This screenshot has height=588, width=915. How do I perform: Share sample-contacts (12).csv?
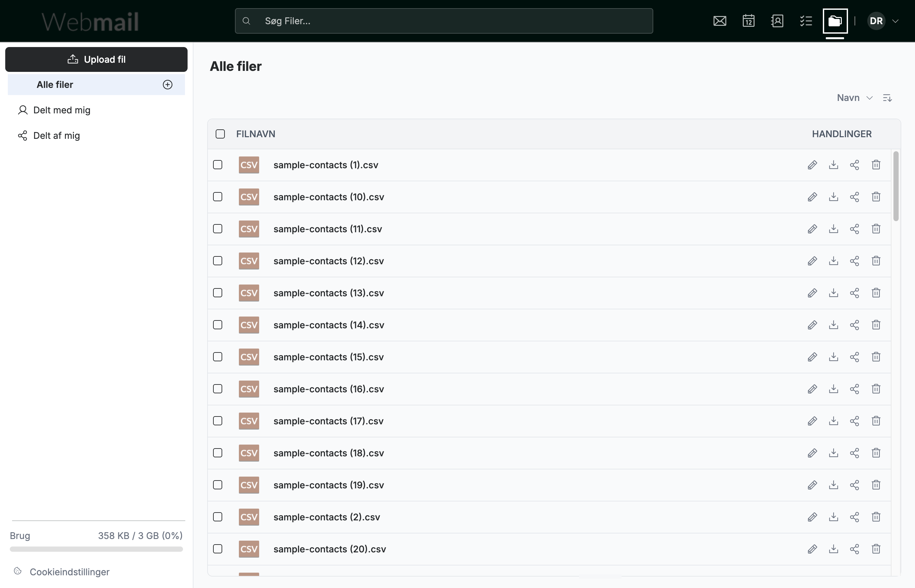pos(855,261)
